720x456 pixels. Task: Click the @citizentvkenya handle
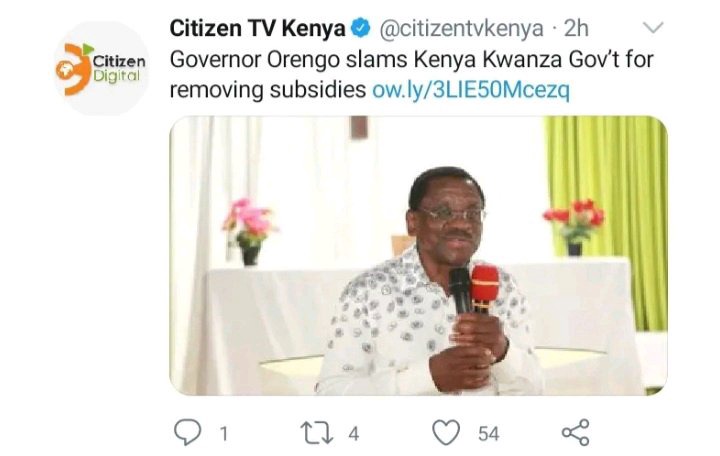click(x=461, y=29)
